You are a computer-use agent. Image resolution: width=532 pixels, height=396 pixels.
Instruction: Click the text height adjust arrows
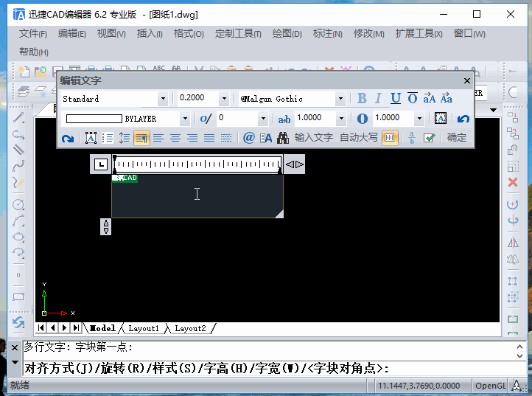pos(106,226)
